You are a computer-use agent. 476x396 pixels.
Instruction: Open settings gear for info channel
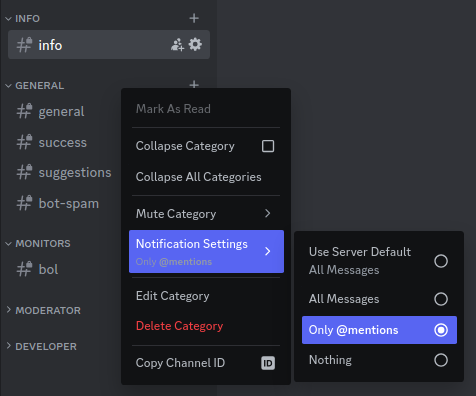pos(195,44)
